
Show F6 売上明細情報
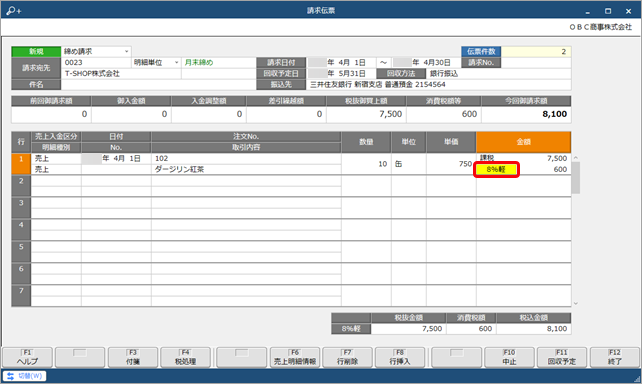click(295, 357)
